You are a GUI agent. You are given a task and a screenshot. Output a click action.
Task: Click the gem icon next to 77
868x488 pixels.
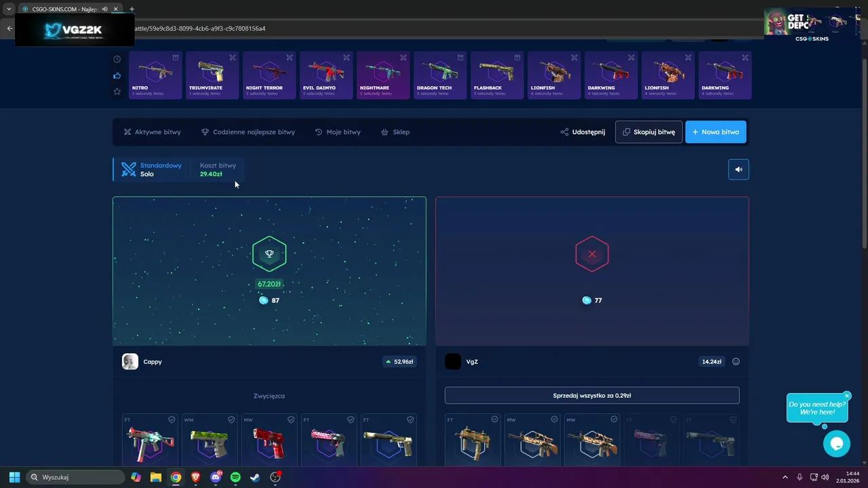(x=587, y=300)
